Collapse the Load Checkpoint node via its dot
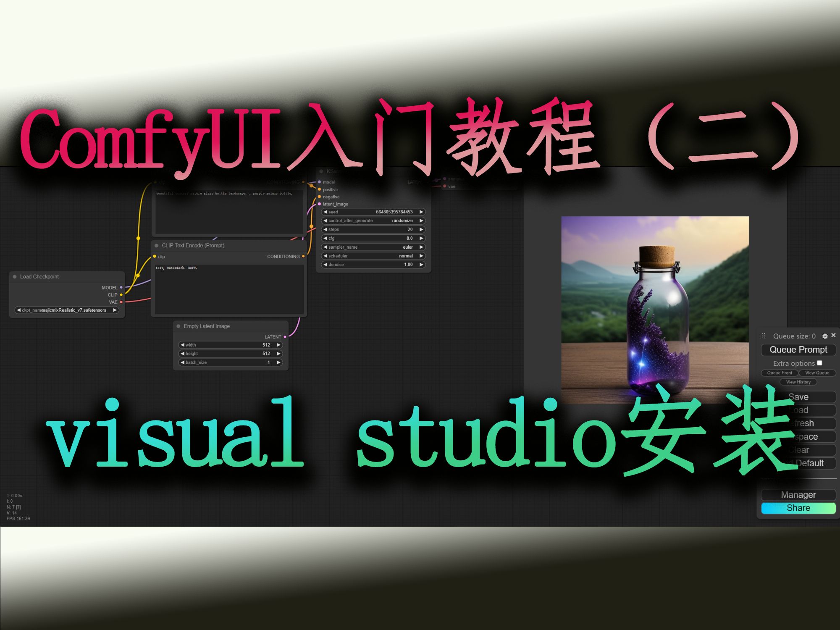 click(15, 277)
